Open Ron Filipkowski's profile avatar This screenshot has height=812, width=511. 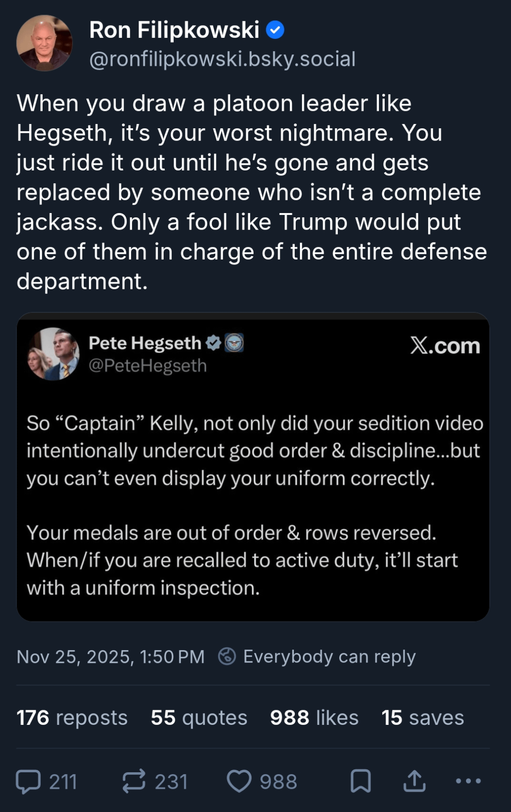coord(44,43)
